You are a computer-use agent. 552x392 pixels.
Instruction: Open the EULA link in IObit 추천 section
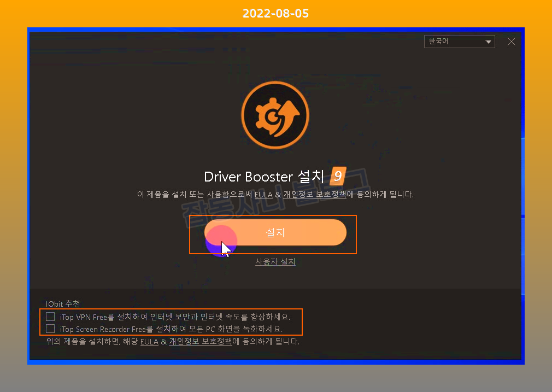pos(149,342)
